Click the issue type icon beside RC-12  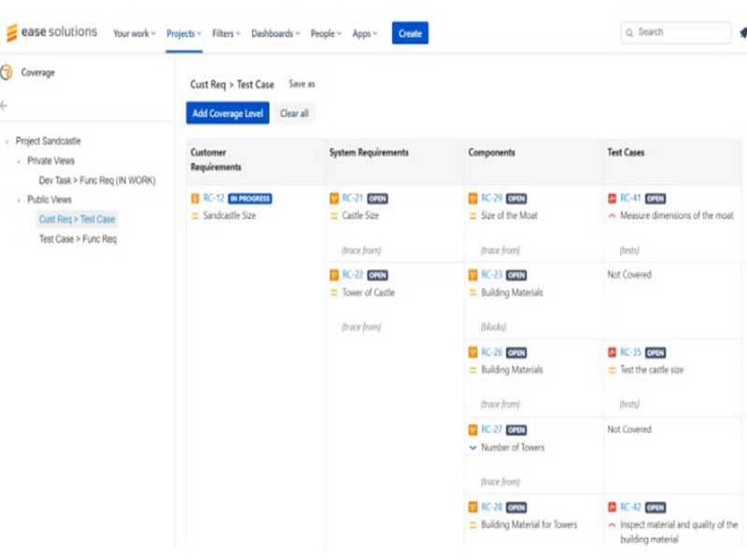[x=195, y=198]
